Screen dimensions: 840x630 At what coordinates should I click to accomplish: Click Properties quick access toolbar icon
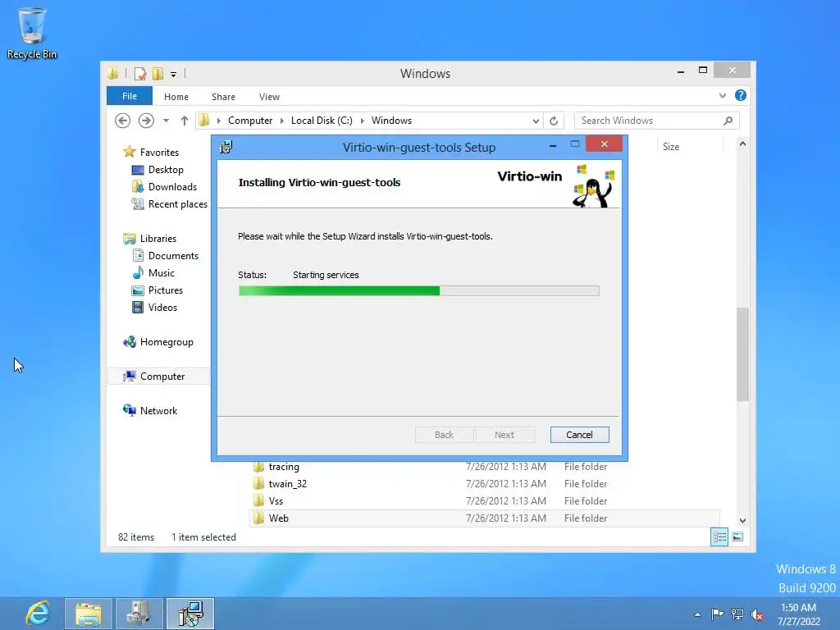coord(139,73)
